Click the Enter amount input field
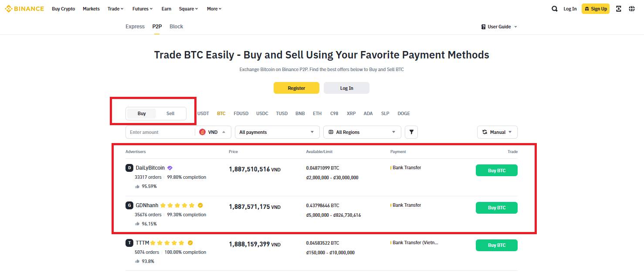644x273 pixels. (160, 132)
